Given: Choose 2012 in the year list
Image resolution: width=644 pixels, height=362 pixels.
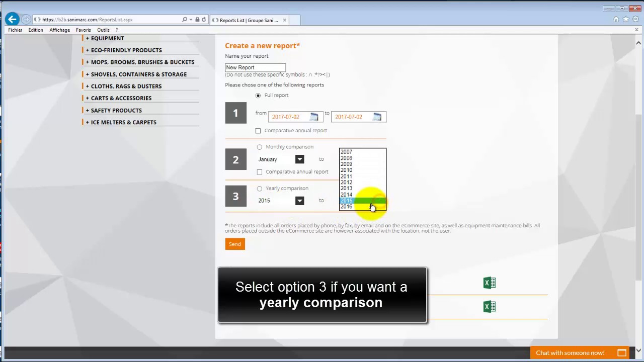Looking at the screenshot, I should [363, 183].
